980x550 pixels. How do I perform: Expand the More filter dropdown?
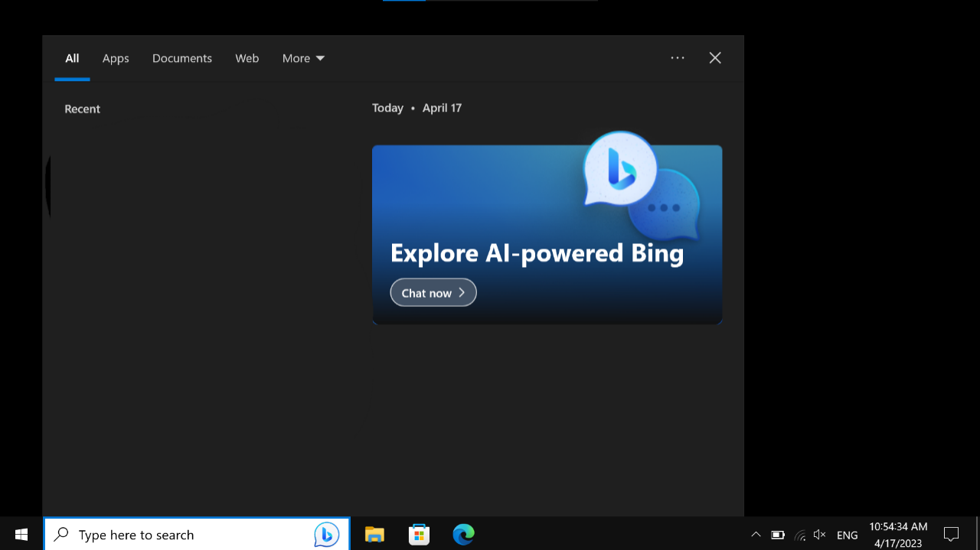303,58
